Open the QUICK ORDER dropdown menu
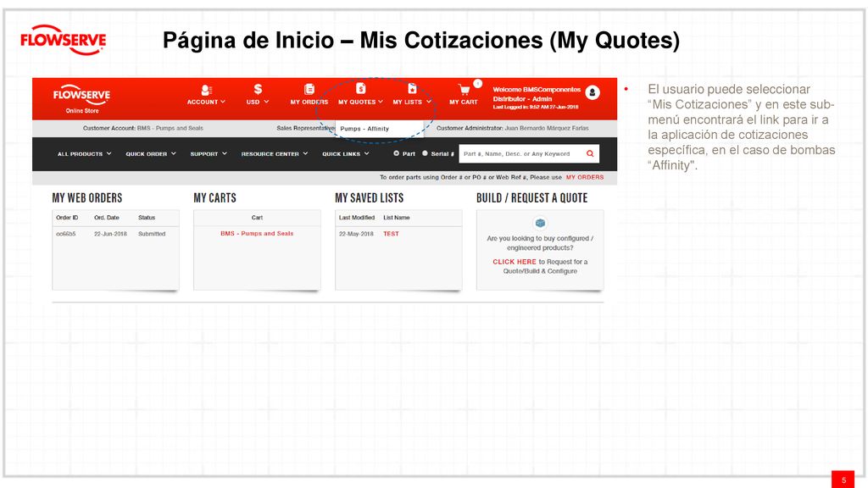868x488 pixels. pos(151,154)
